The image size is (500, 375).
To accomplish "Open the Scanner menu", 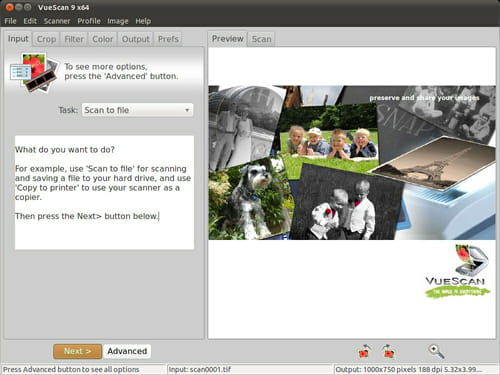I will (57, 21).
